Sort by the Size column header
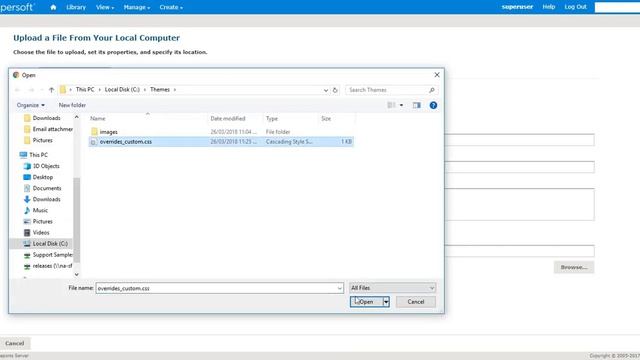Screen dimensions: 640x360 326,118
